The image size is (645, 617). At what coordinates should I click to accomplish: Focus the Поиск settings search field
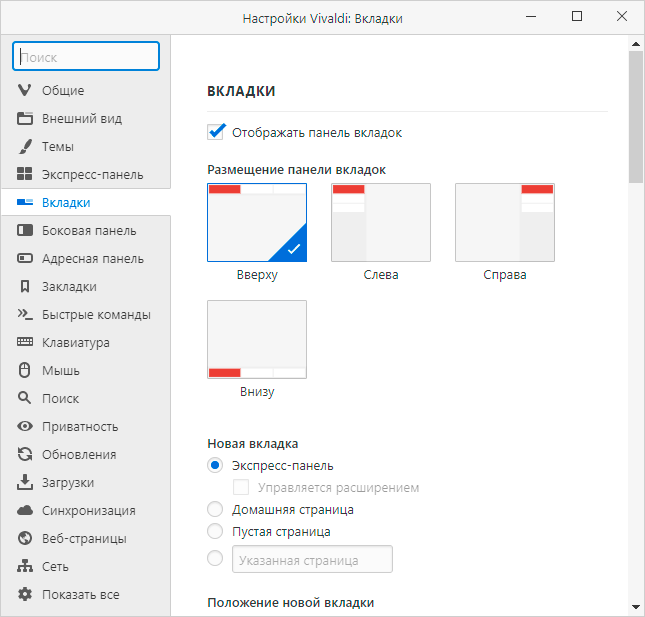(x=86, y=56)
